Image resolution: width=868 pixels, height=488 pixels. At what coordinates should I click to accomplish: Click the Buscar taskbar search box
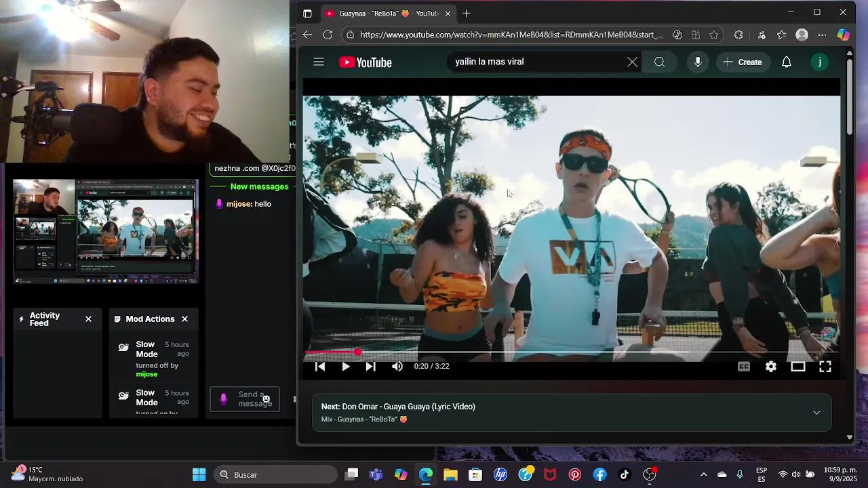(276, 474)
